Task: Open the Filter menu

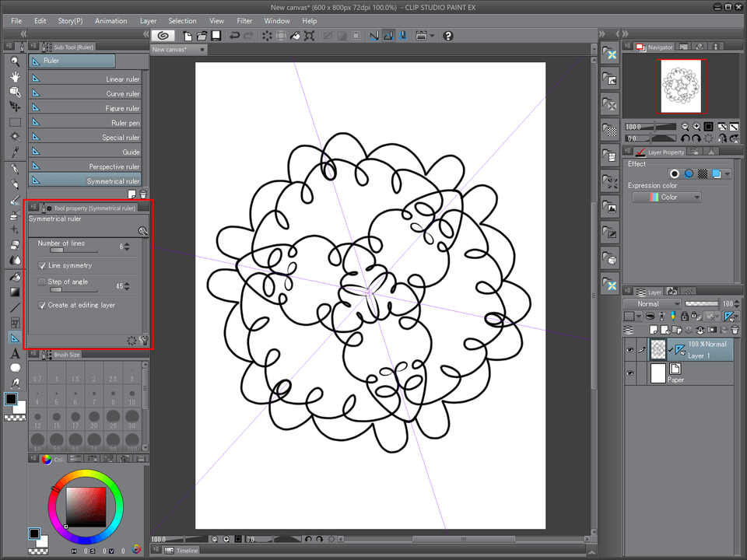Action: (x=244, y=21)
